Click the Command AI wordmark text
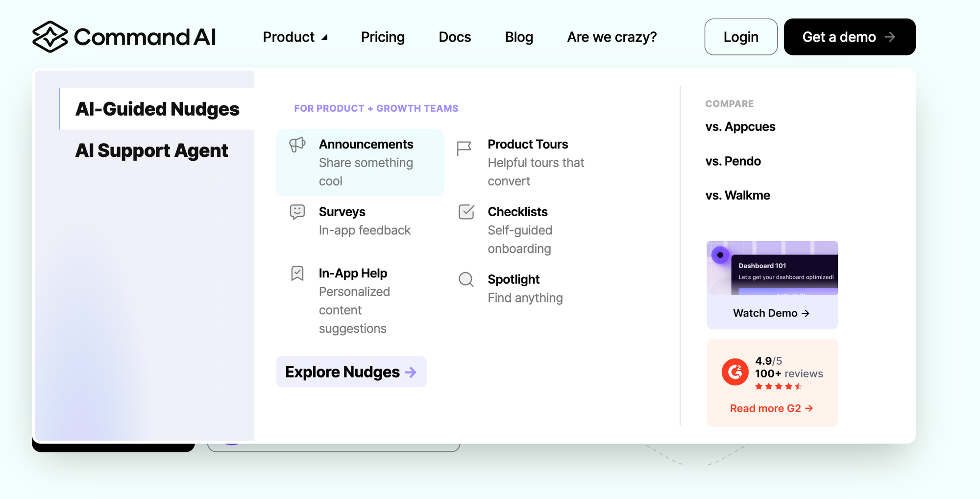980x499 pixels. point(145,37)
